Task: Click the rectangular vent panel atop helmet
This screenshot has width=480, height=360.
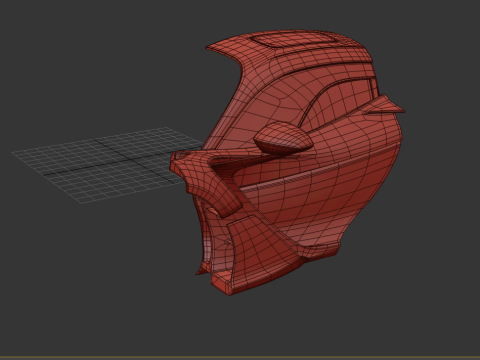Action: click(x=294, y=40)
